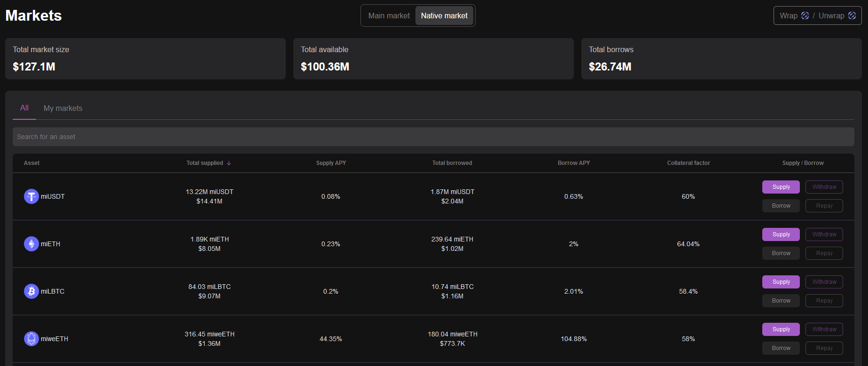
Task: Sort by Total borrowed column
Action: (452, 163)
